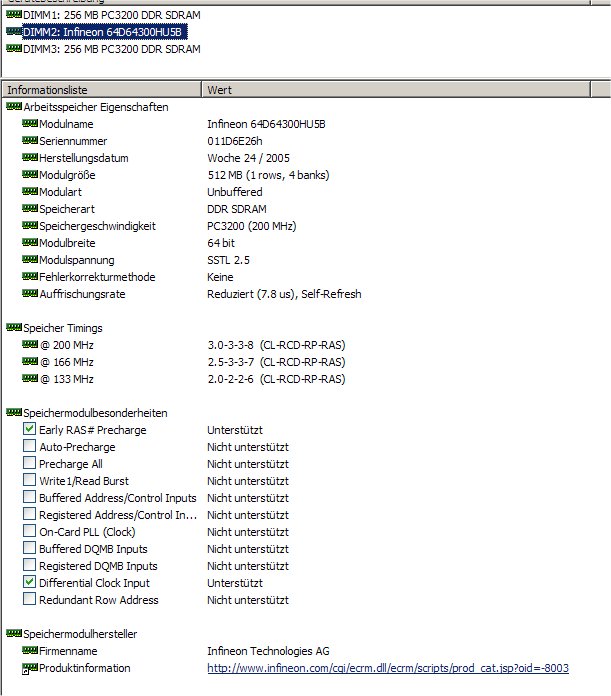Click the DIMM3 memory chip icon
Screen dimensions: 611x696
pos(14,48)
